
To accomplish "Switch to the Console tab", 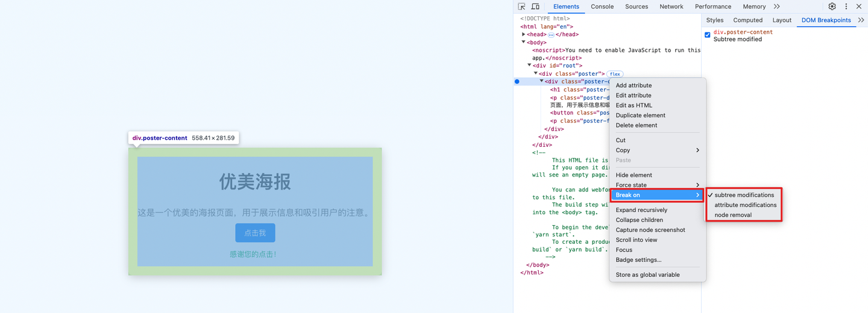I will [602, 7].
